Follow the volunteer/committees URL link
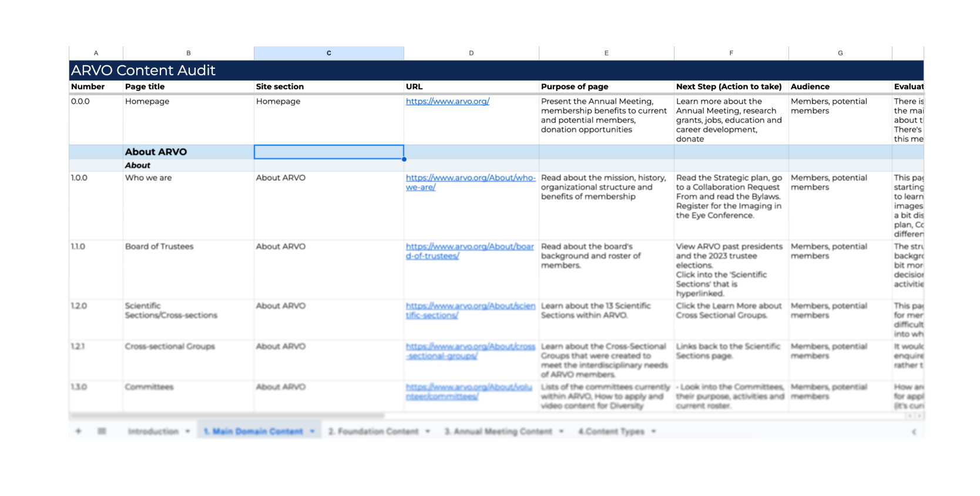 [469, 391]
